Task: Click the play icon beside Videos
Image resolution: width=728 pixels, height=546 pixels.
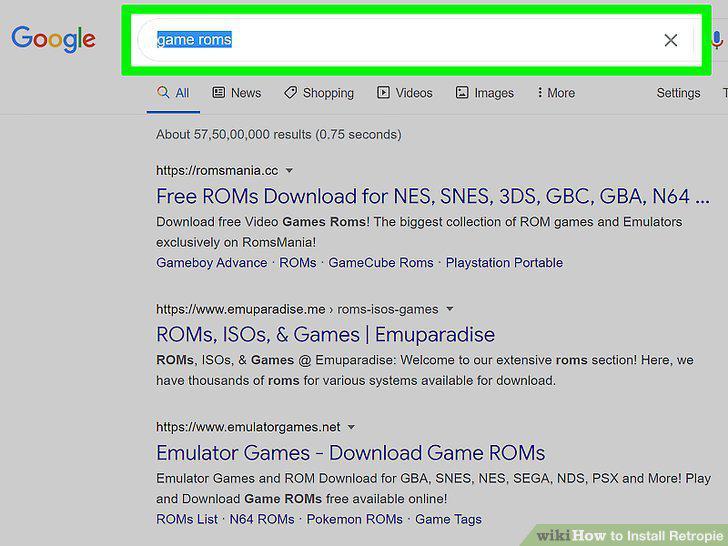Action: 383,92
